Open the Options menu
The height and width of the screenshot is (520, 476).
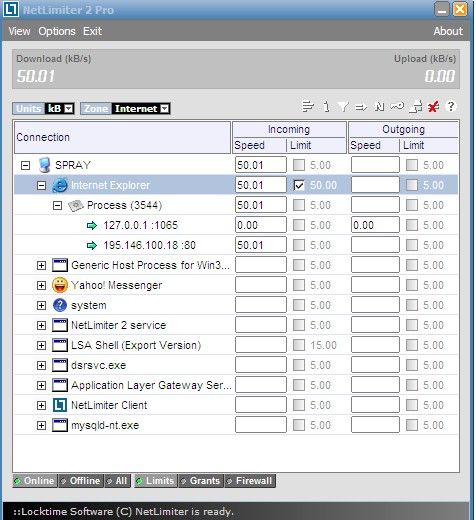pos(57,31)
